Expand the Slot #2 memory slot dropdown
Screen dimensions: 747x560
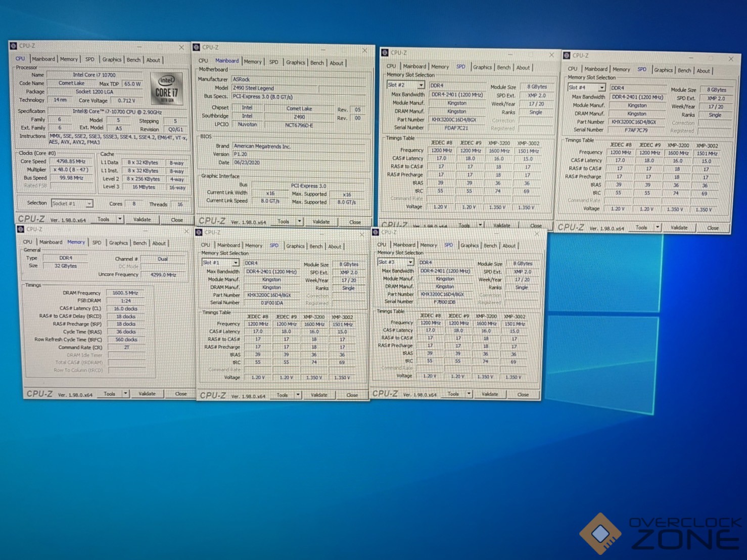[421, 85]
